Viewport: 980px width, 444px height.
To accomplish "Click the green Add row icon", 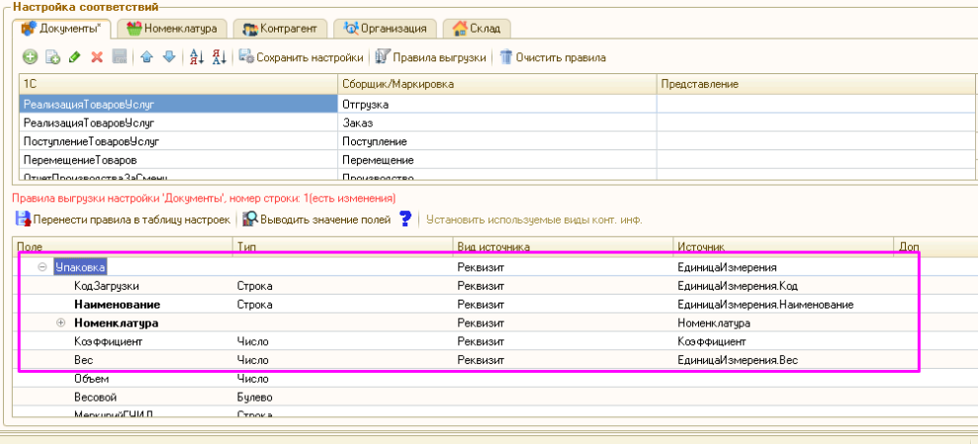I will (x=30, y=57).
